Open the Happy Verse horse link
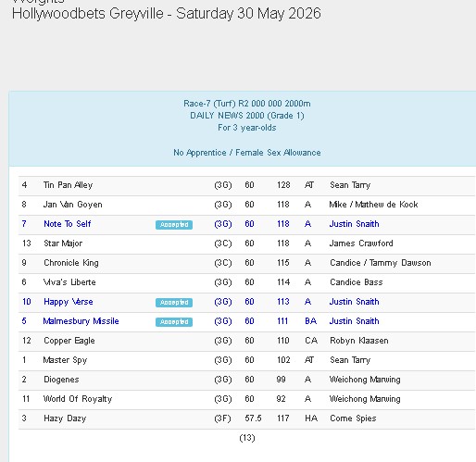 tap(69, 302)
